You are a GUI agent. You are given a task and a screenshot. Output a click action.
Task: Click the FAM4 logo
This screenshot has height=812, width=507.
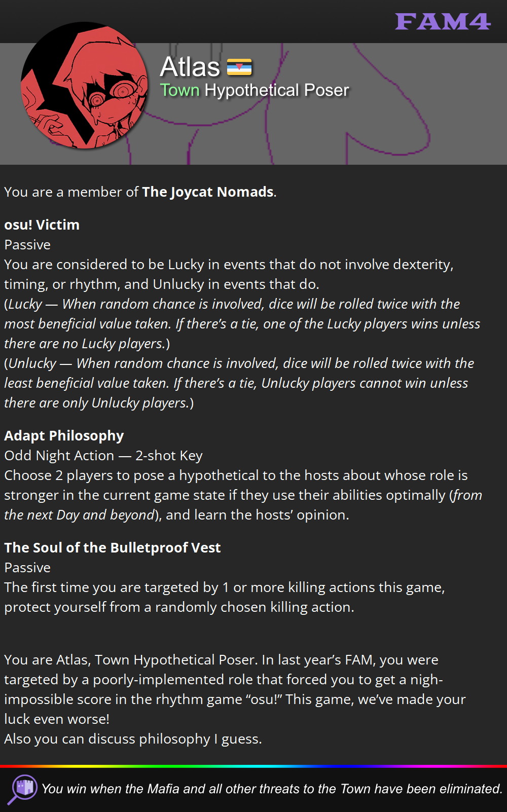click(443, 21)
